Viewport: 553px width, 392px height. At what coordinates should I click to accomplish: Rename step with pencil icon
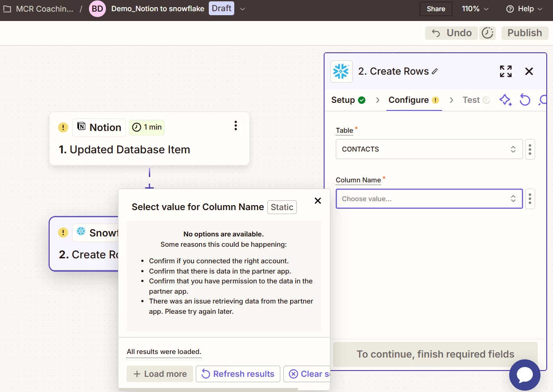[435, 72]
